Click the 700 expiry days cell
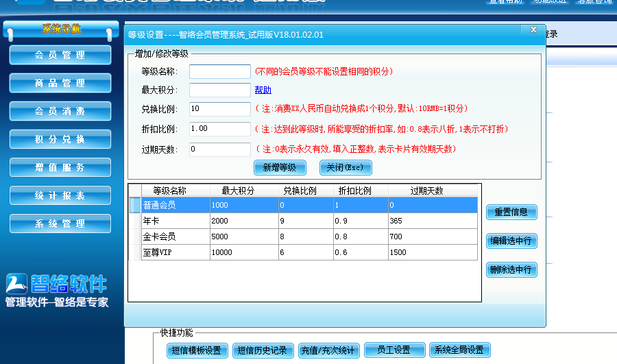617x364 pixels. tap(433, 236)
